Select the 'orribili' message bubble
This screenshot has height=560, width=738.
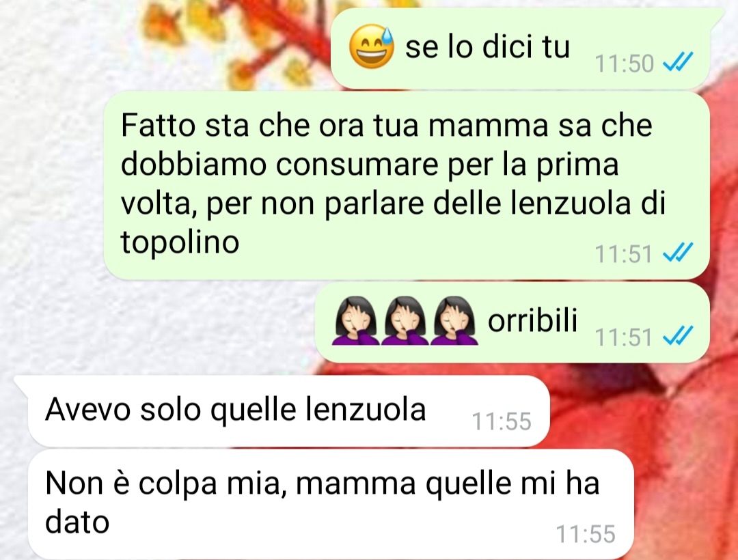coord(512,322)
